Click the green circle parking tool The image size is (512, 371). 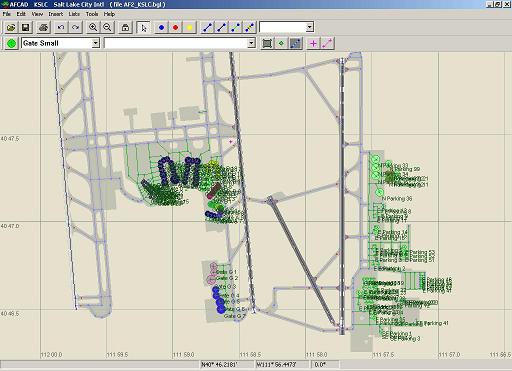click(x=11, y=43)
